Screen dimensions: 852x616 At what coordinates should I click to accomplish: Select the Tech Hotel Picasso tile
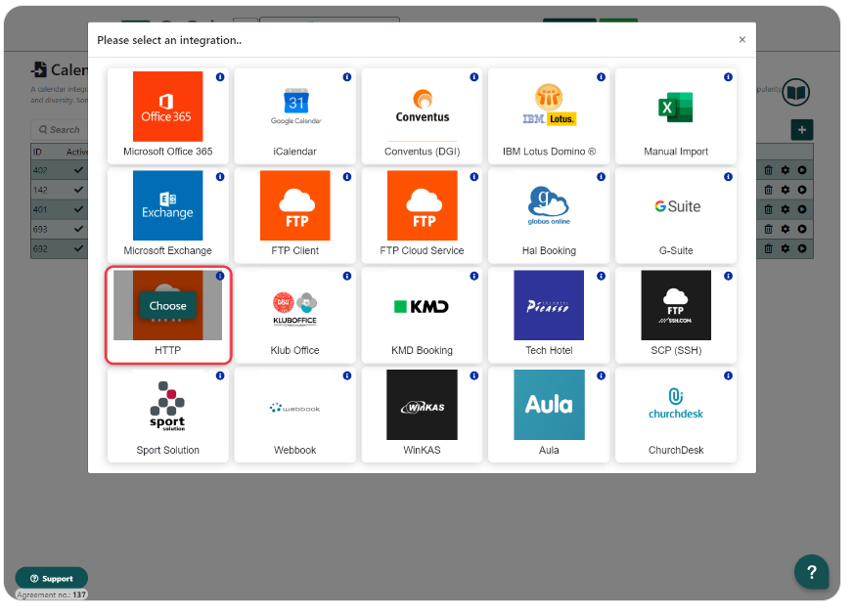click(549, 315)
